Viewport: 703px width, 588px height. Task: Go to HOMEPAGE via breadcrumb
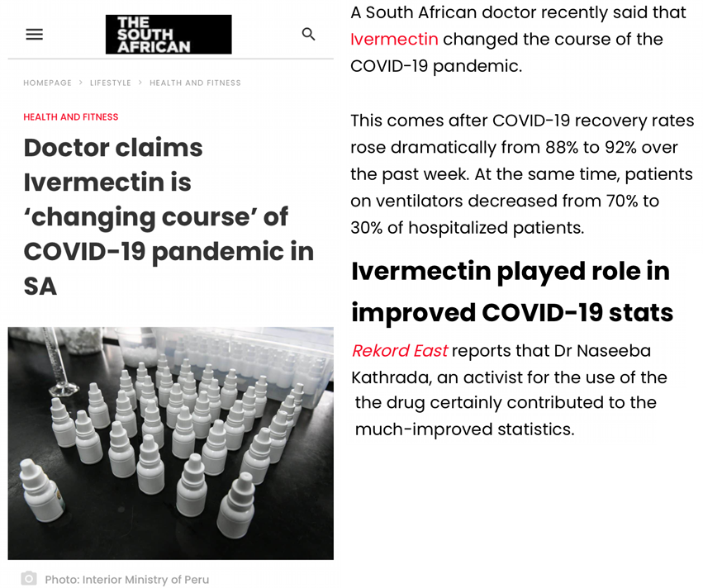coord(47,83)
